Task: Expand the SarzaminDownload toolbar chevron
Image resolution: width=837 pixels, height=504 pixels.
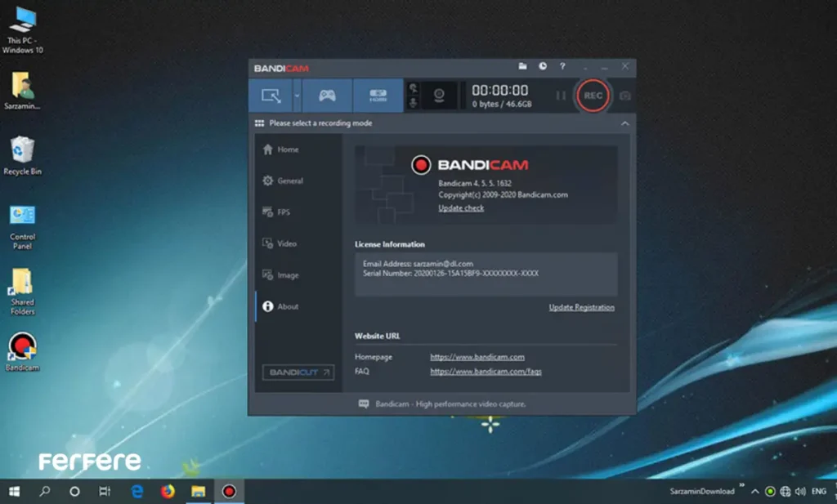Action: coord(742,486)
